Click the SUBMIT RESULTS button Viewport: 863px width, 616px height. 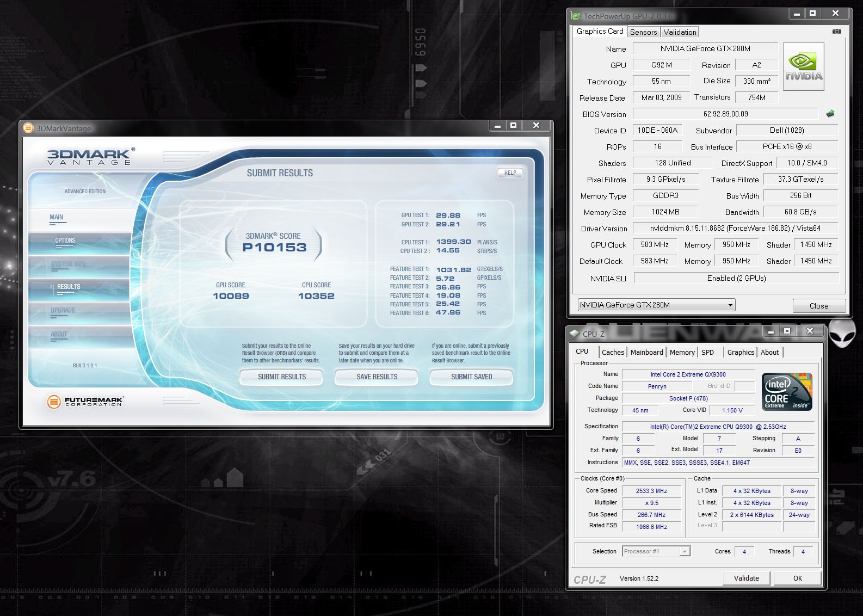pos(281,377)
